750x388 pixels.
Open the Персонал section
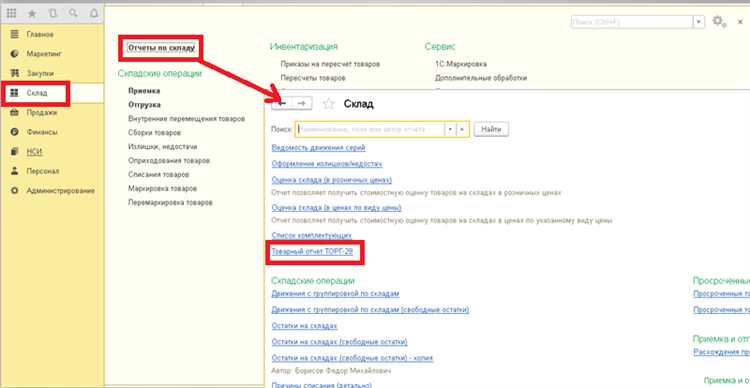pyautogui.click(x=43, y=171)
